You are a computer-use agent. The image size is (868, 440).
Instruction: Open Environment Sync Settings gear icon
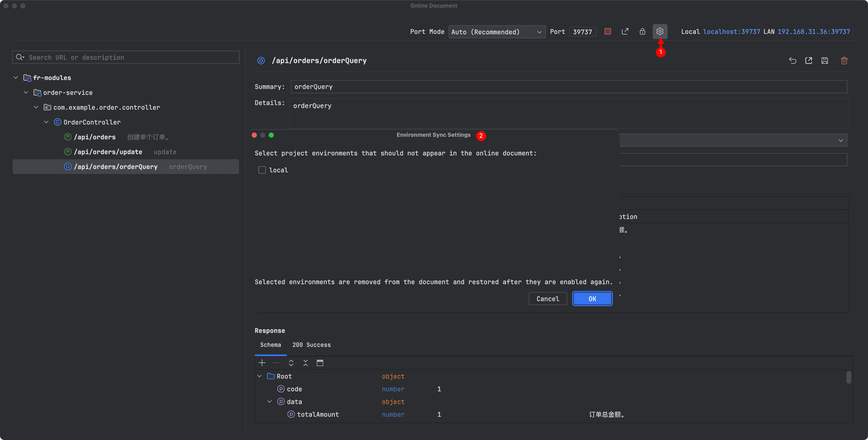tap(660, 31)
